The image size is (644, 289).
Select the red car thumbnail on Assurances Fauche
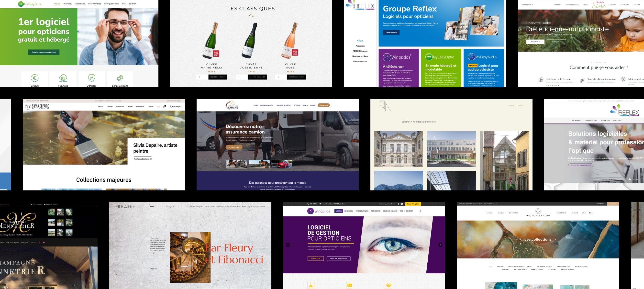282,164
